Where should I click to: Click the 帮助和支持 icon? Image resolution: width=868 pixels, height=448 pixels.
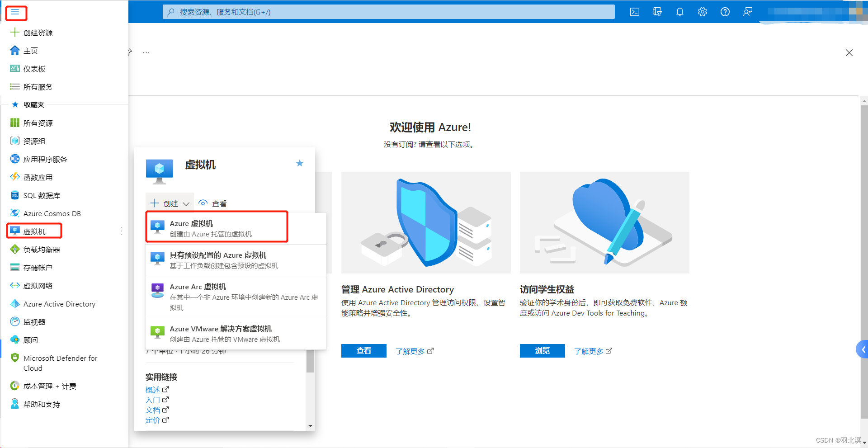15,404
